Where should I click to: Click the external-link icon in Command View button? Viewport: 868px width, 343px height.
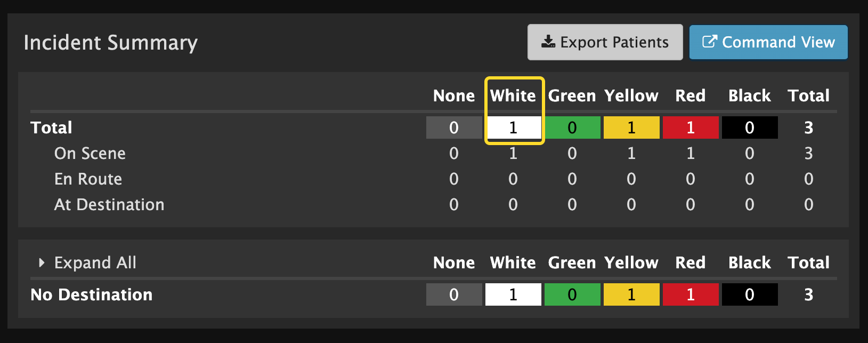pos(709,41)
